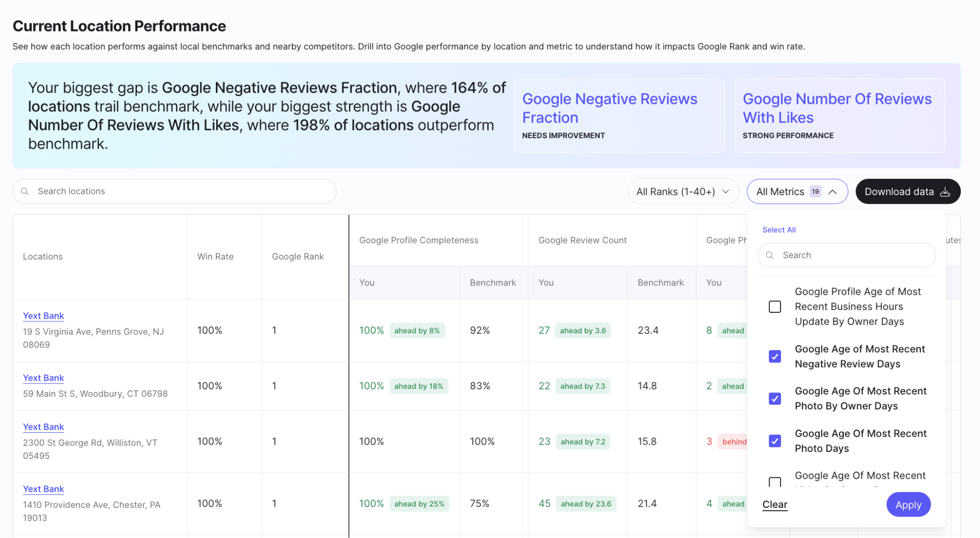Click the Search locations input field
The width and height of the screenshot is (980, 538).
[x=174, y=191]
